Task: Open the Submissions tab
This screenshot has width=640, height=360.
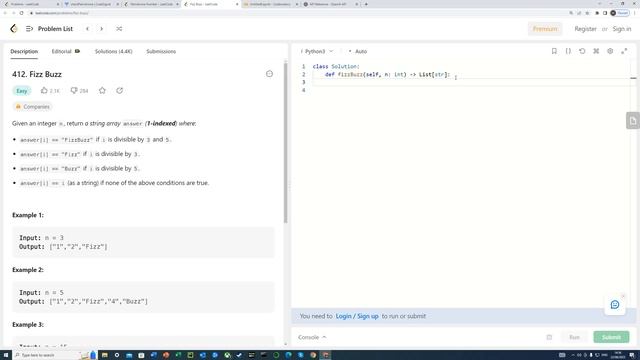Action: point(161,51)
